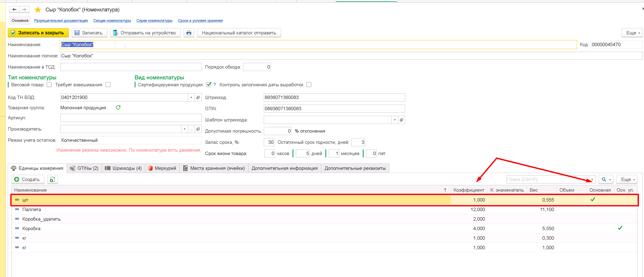644x277 pixels.
Task: Switch to Единицы измерения tab
Action: 37,168
